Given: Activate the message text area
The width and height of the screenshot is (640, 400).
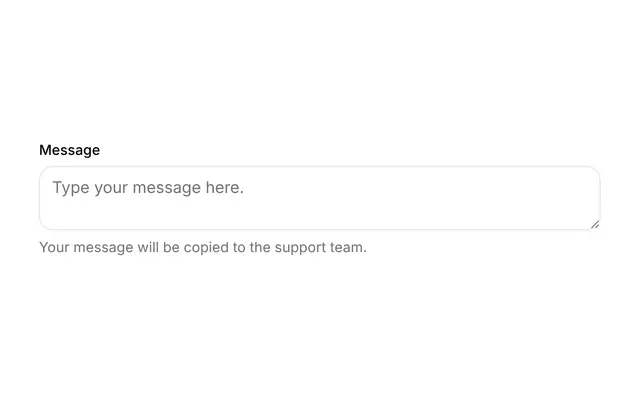Looking at the screenshot, I should coord(320,198).
